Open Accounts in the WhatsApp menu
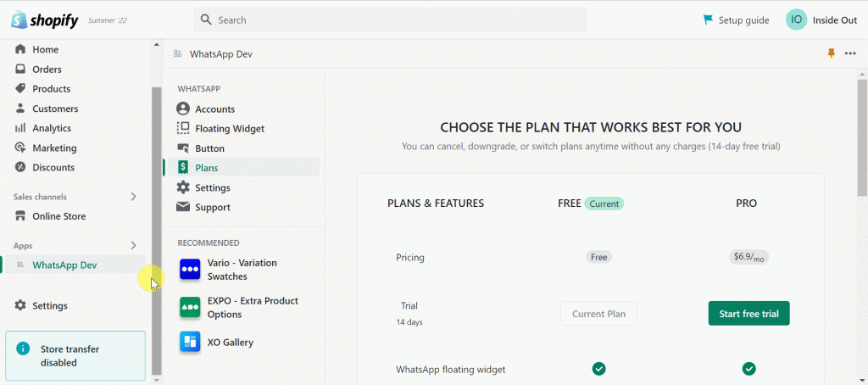This screenshot has height=385, width=868. 214,109
